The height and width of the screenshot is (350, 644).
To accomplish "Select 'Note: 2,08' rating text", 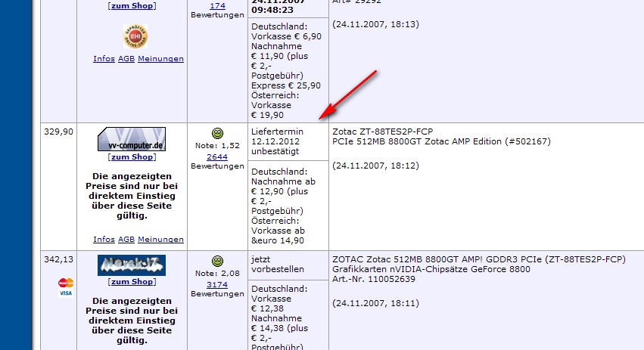I will click(x=217, y=273).
